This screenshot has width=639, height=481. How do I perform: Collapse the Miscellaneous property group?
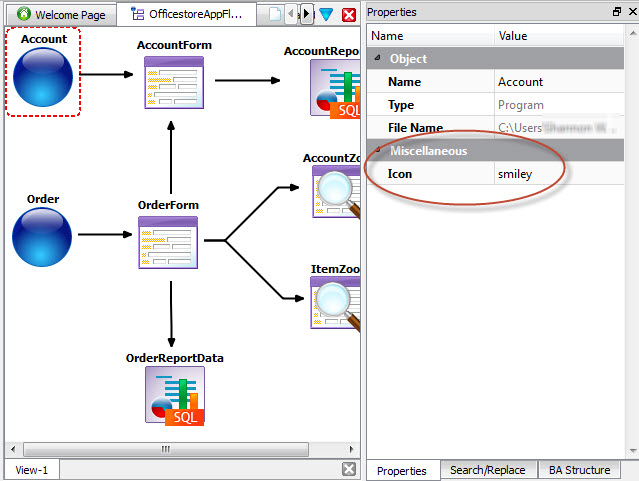click(378, 151)
